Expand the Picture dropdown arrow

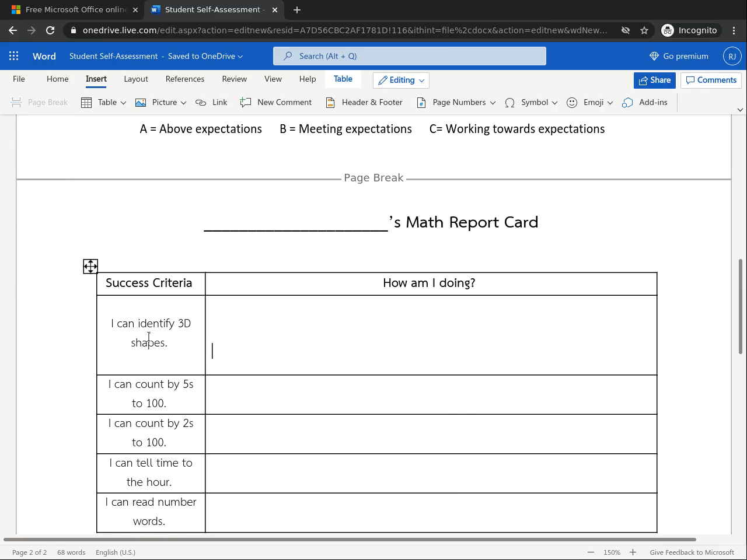click(x=183, y=103)
